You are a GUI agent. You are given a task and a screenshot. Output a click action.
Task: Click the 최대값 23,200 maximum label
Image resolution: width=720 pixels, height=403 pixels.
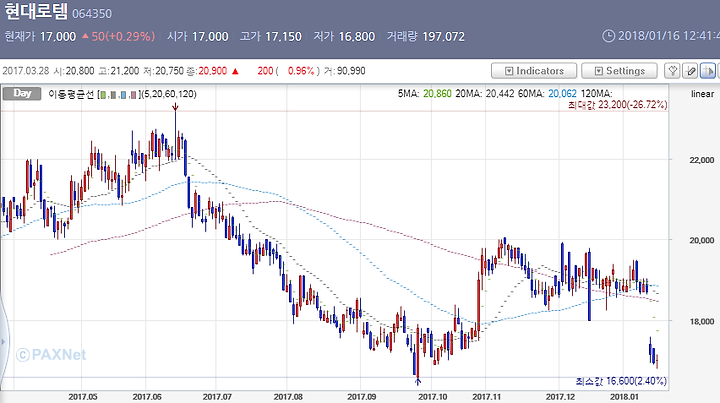coord(617,105)
